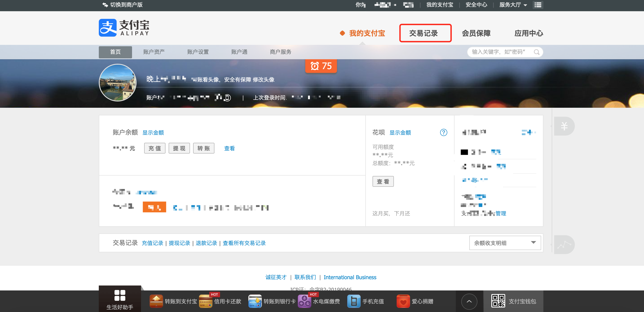Expand the 余额收支明细 dropdown
The width and height of the screenshot is (644, 312).
tap(505, 243)
